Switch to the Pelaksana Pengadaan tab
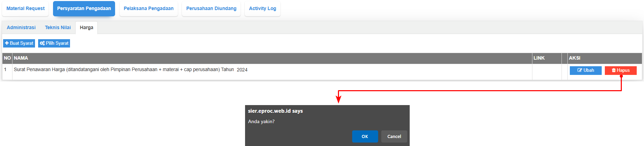The width and height of the screenshot is (644, 146). [x=148, y=9]
